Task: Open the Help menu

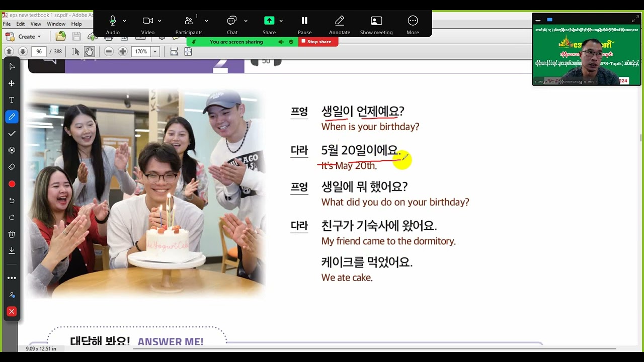Action: pos(76,24)
